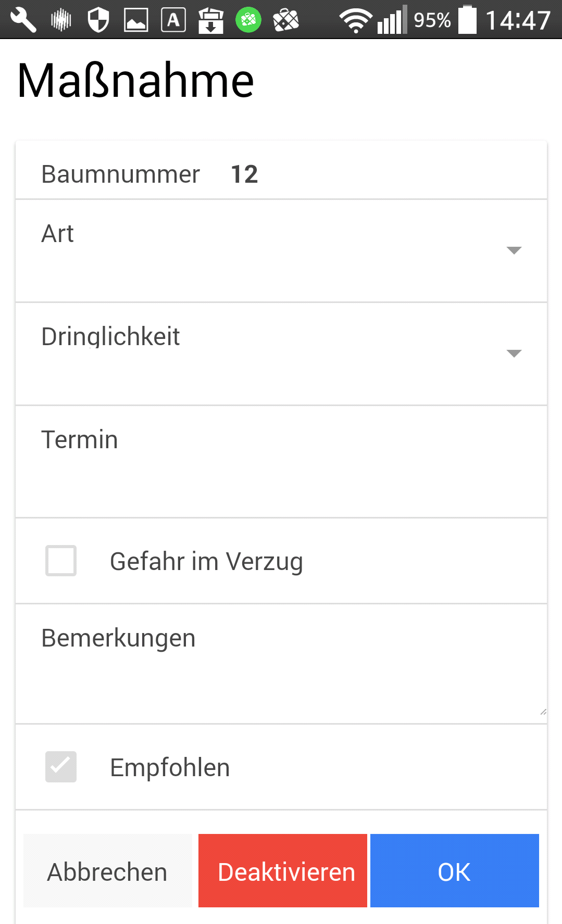Tap the letter A keyboard icon

tap(173, 20)
